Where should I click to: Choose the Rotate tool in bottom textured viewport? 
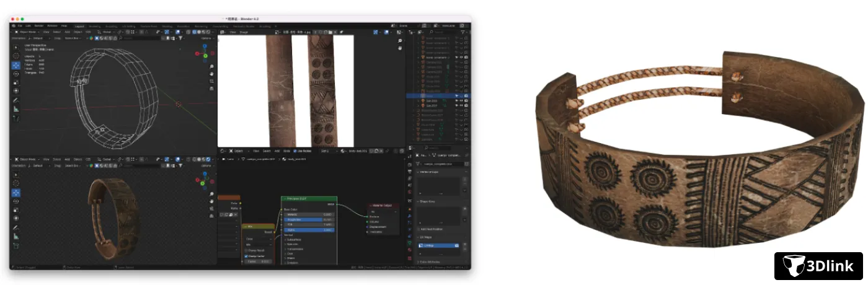click(16, 201)
